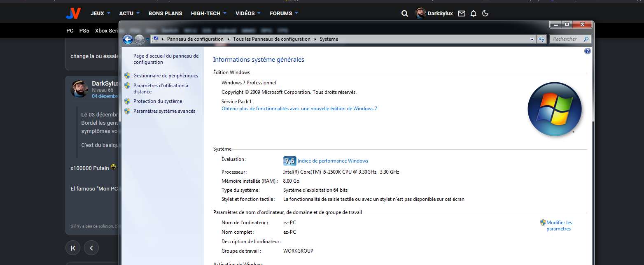
Task: Select the PS5 platform tab
Action: tap(84, 30)
